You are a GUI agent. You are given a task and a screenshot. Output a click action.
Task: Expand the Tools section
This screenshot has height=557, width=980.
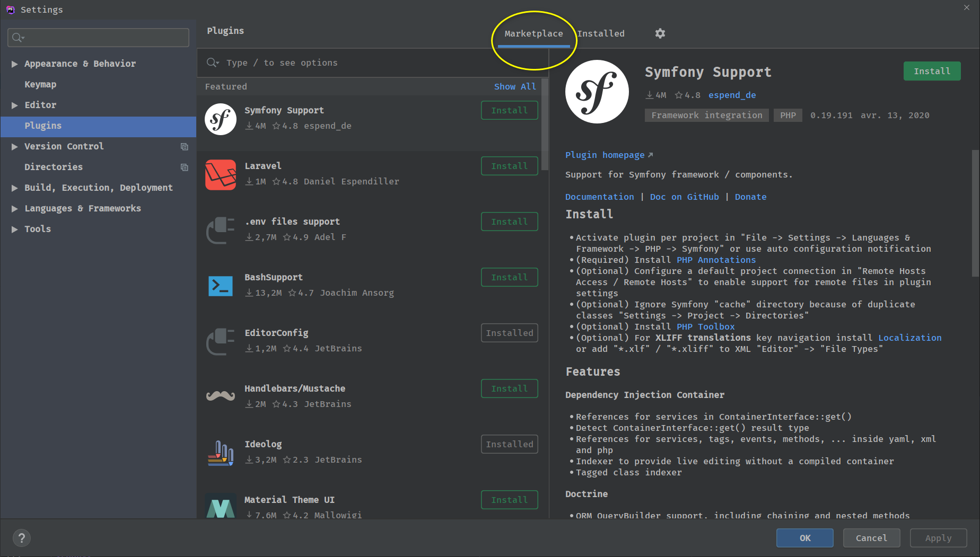(14, 229)
